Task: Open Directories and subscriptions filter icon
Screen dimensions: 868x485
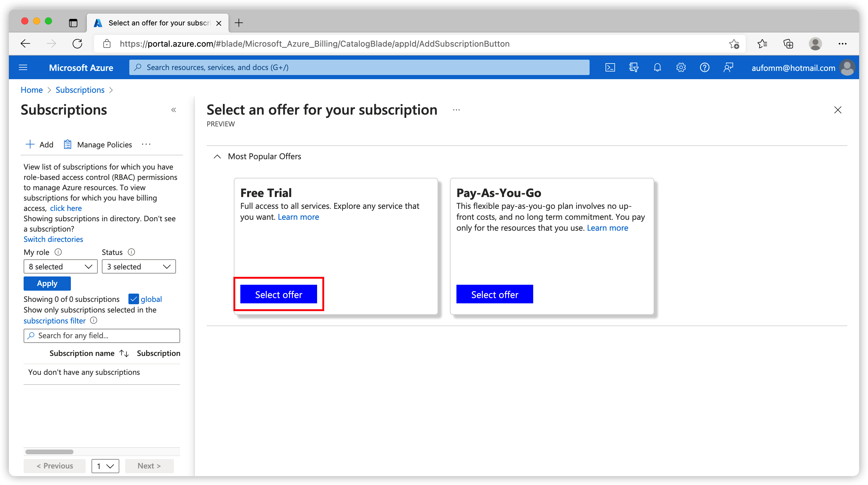Action: click(x=634, y=68)
